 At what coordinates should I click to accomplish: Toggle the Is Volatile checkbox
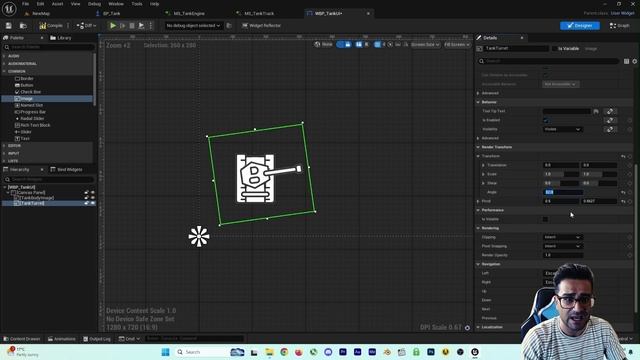546,219
